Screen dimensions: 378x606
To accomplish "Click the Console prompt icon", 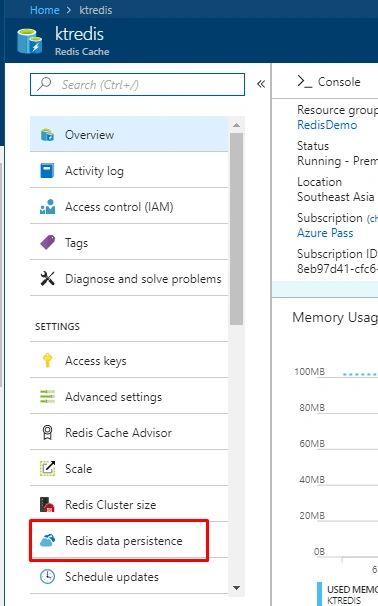I will (x=305, y=82).
